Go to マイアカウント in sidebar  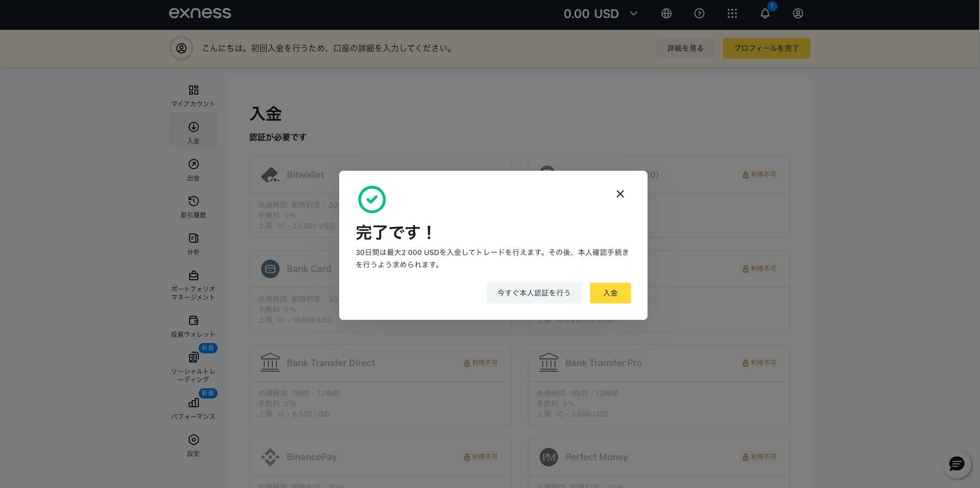point(193,96)
